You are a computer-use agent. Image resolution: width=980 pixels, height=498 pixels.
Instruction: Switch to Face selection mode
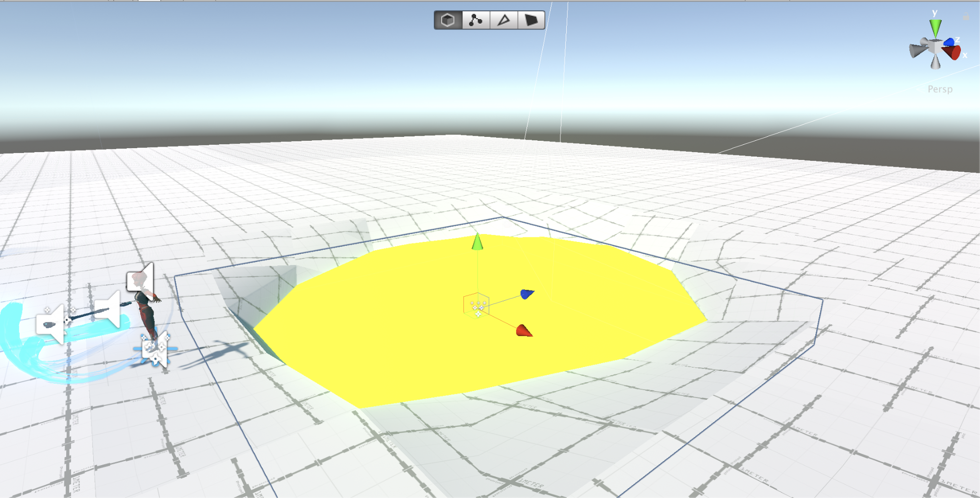(531, 20)
